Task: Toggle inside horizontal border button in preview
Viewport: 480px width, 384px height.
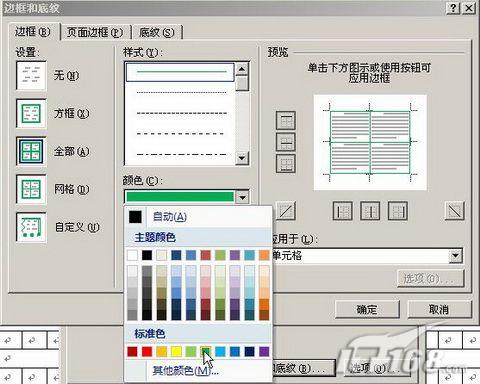Action: tap(286, 142)
